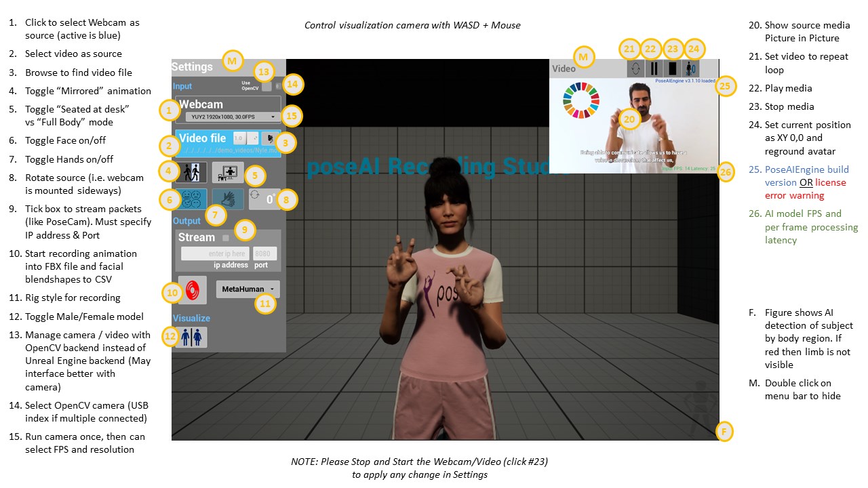
Task: Open the MetaHuman rig style dropdown
Action: pos(248,289)
